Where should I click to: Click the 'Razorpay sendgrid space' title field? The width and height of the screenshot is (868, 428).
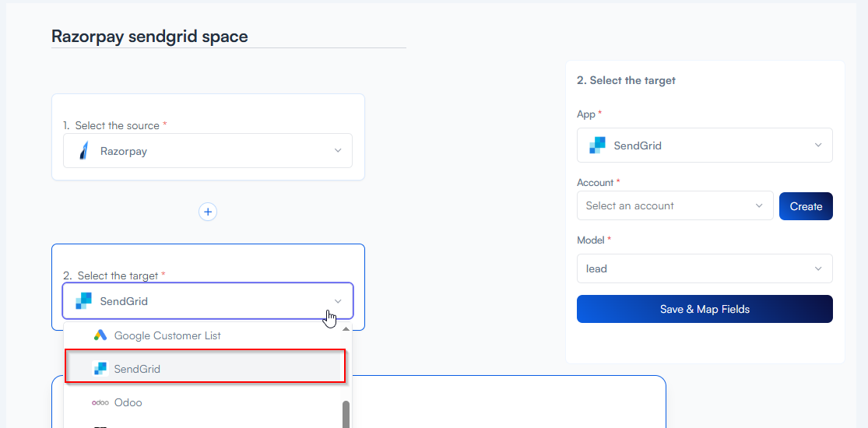(149, 37)
